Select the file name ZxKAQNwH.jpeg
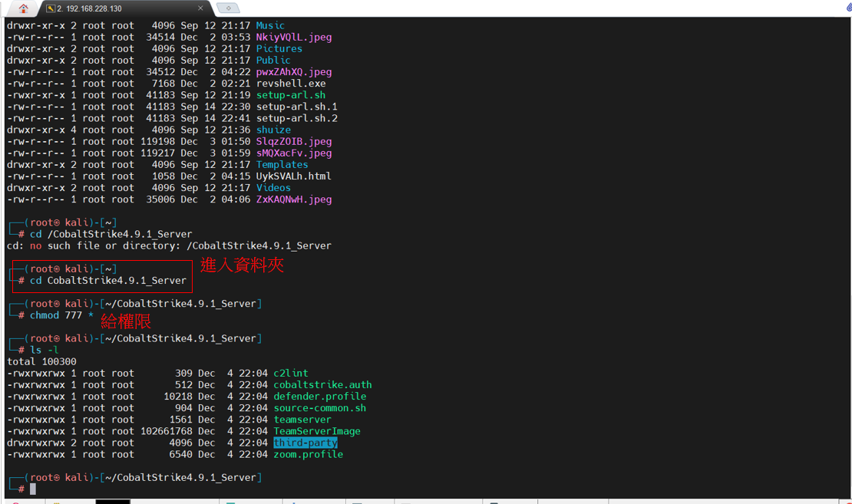The image size is (852, 504). (294, 200)
